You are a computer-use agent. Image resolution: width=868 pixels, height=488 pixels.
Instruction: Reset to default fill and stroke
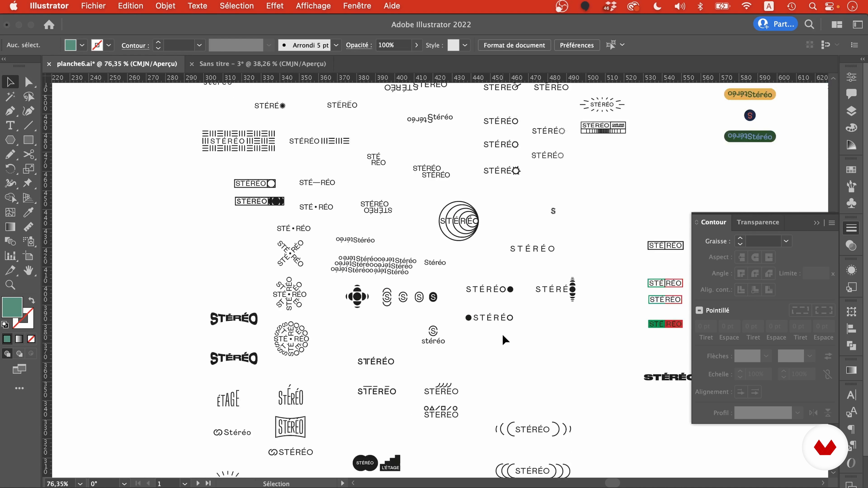(5, 325)
